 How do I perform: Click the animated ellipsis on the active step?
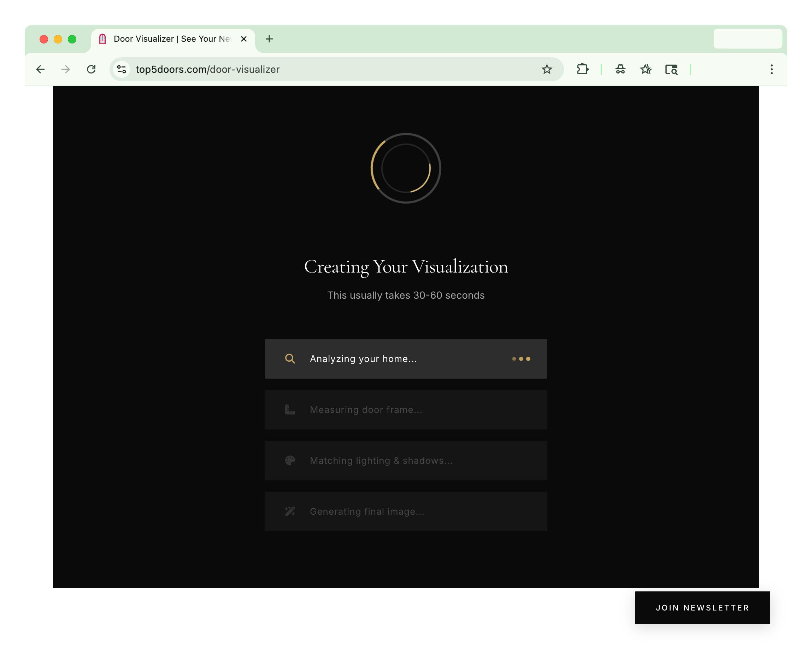[521, 359]
